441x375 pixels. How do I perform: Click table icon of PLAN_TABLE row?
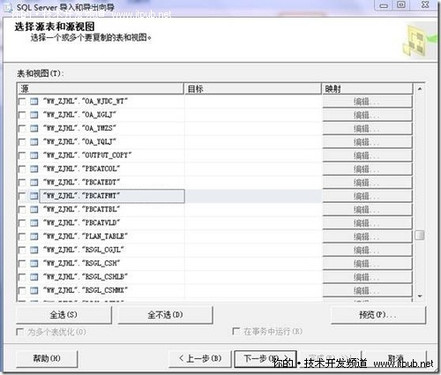(34, 236)
